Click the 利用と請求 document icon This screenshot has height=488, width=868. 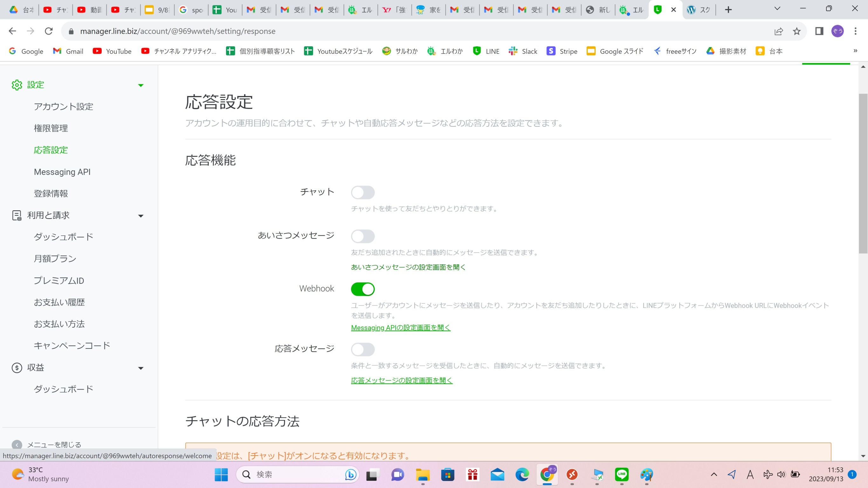click(x=17, y=215)
